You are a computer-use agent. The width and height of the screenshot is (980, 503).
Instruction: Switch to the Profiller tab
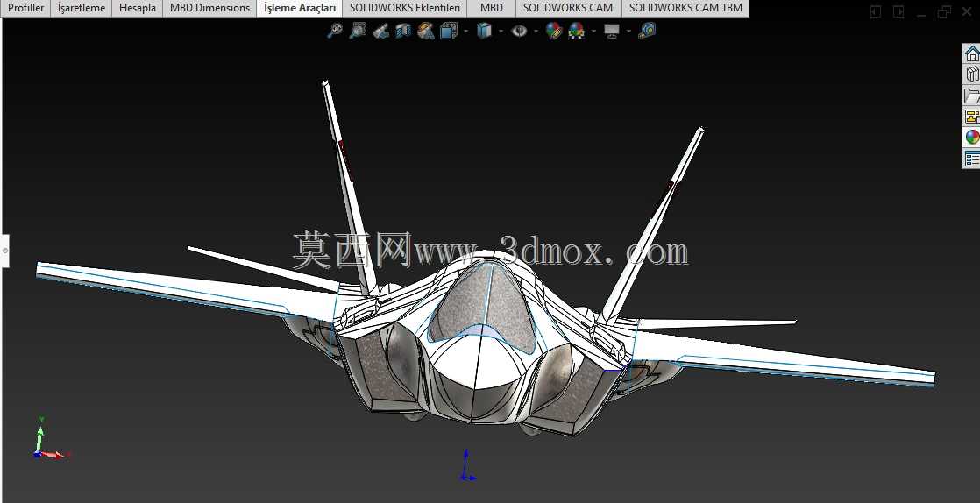[25, 8]
